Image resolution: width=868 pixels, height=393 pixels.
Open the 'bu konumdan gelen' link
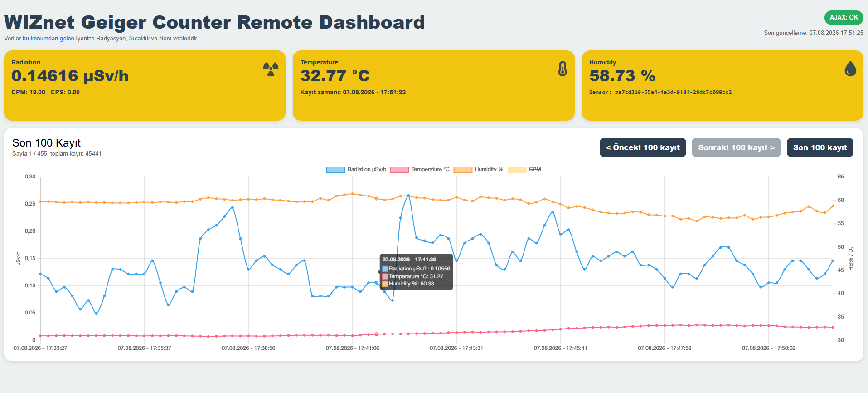click(48, 39)
